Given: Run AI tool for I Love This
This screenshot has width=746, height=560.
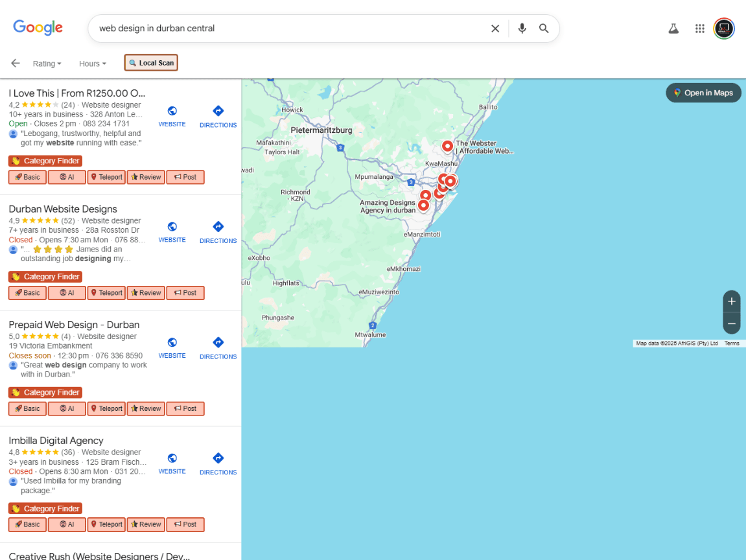Looking at the screenshot, I should [x=67, y=177].
